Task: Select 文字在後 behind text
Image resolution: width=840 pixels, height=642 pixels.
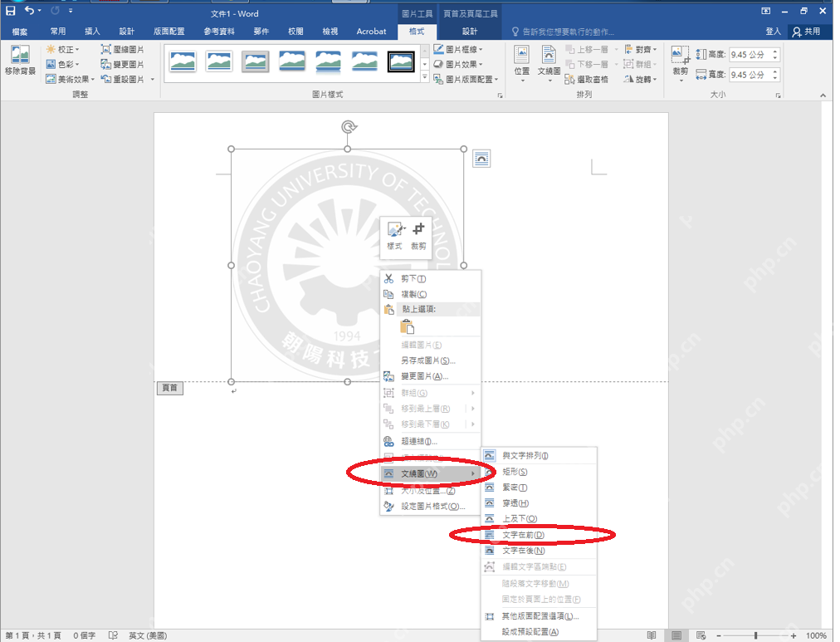Action: (x=539, y=551)
